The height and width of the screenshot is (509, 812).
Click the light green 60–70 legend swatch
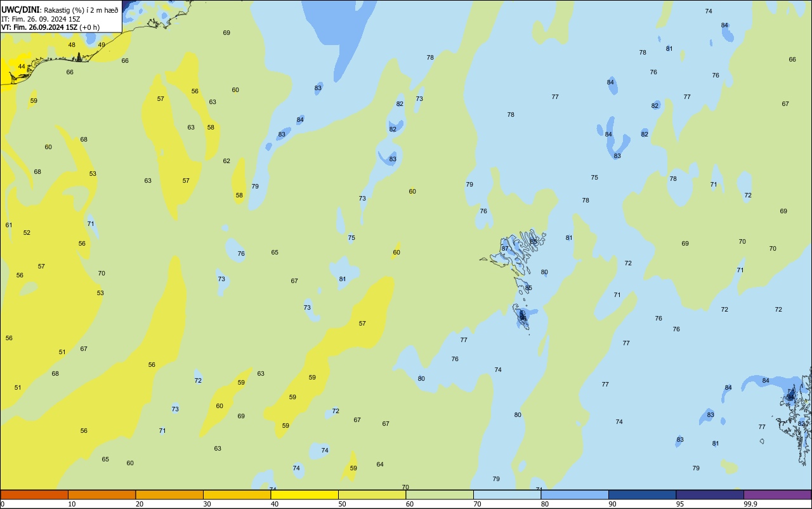(x=440, y=494)
